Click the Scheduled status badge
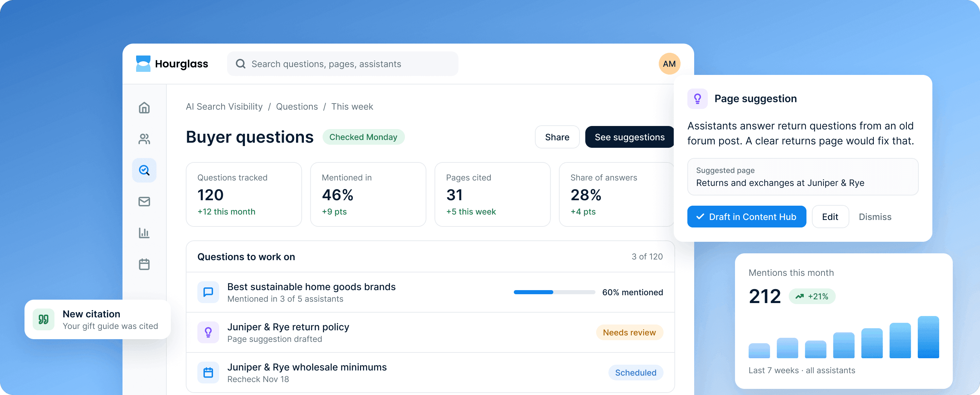 point(635,373)
